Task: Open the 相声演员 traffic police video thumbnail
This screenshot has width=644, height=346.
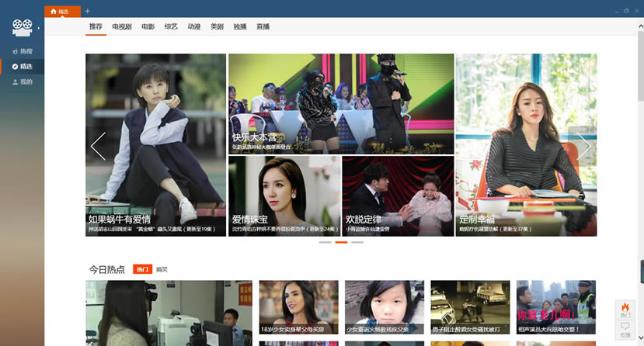Action: coord(556,307)
